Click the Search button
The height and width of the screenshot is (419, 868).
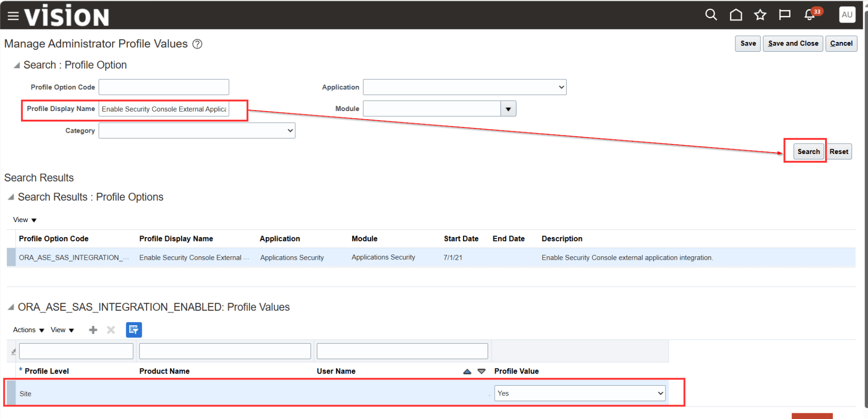pos(808,152)
